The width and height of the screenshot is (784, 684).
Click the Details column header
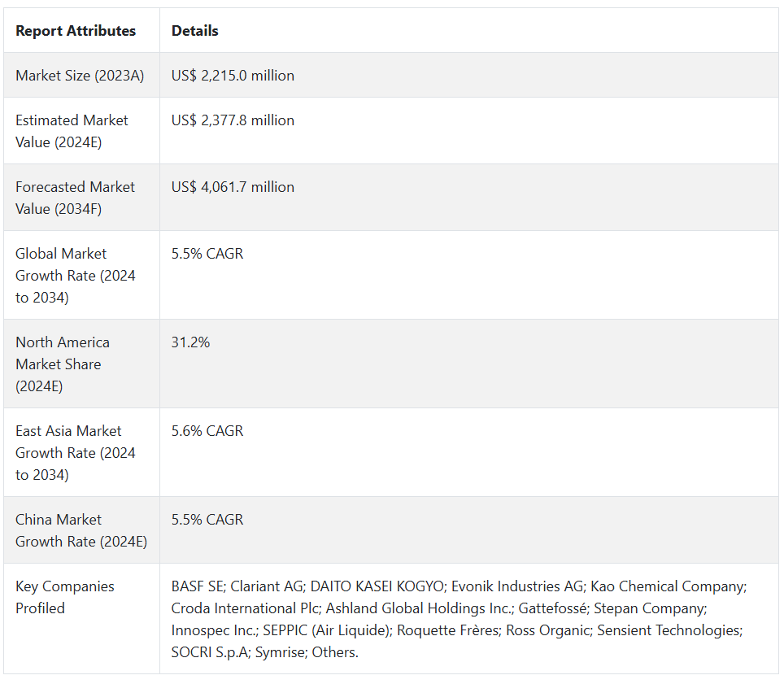(194, 31)
